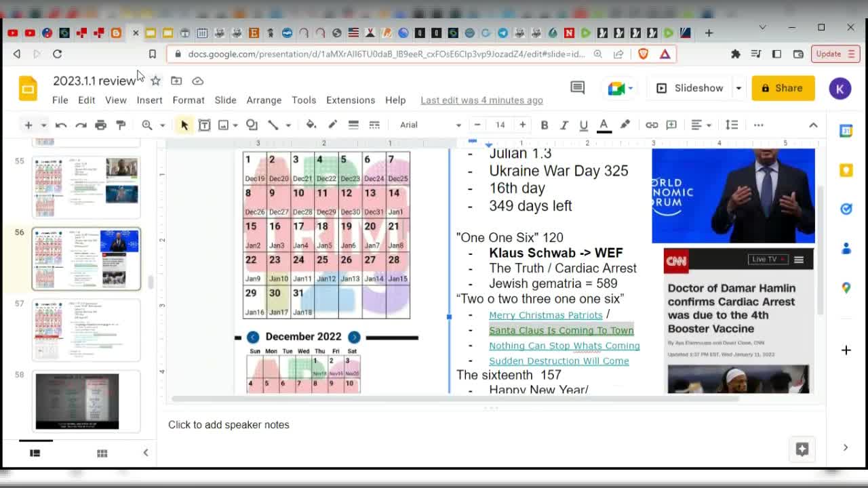
Task: Open Arial font dropdown
Action: click(431, 125)
